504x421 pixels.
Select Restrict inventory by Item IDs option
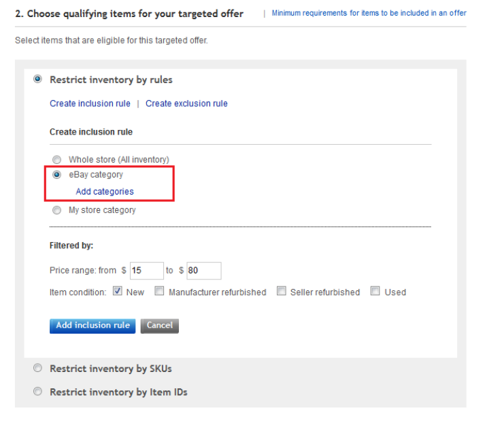click(x=37, y=392)
